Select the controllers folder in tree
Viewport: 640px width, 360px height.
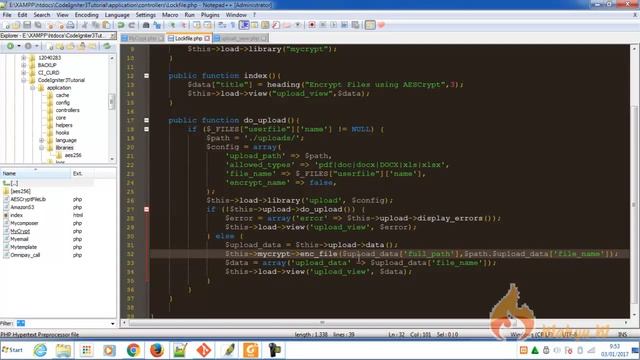67,110
